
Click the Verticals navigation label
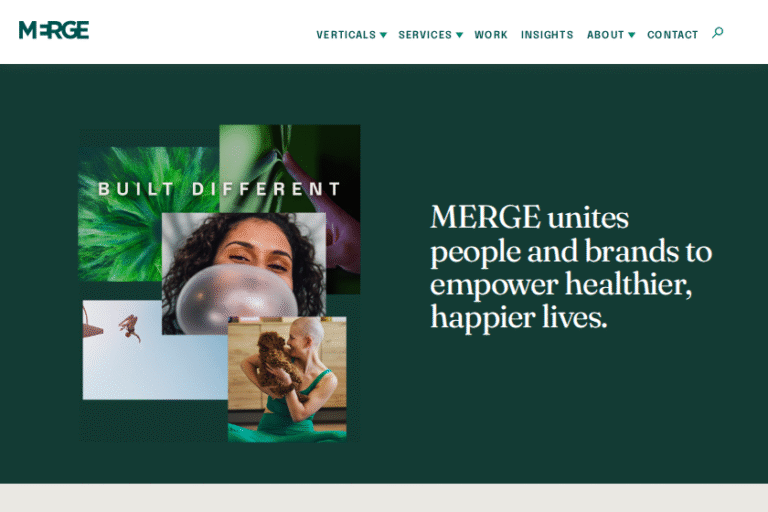pyautogui.click(x=346, y=35)
